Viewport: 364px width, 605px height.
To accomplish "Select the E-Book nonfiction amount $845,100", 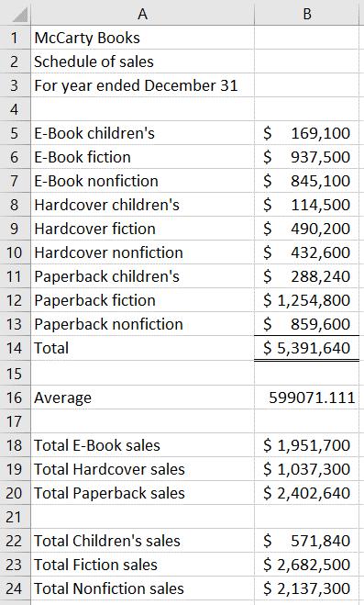I will coord(307,181).
